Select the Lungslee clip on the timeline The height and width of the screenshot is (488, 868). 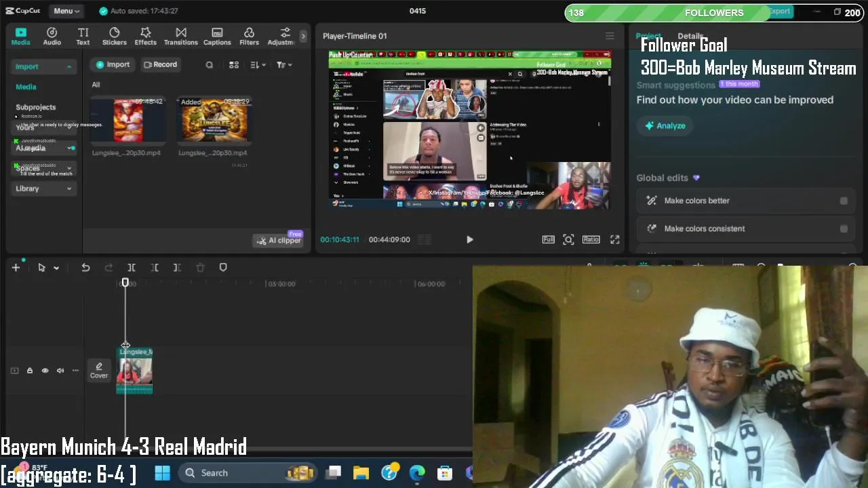pyautogui.click(x=134, y=370)
